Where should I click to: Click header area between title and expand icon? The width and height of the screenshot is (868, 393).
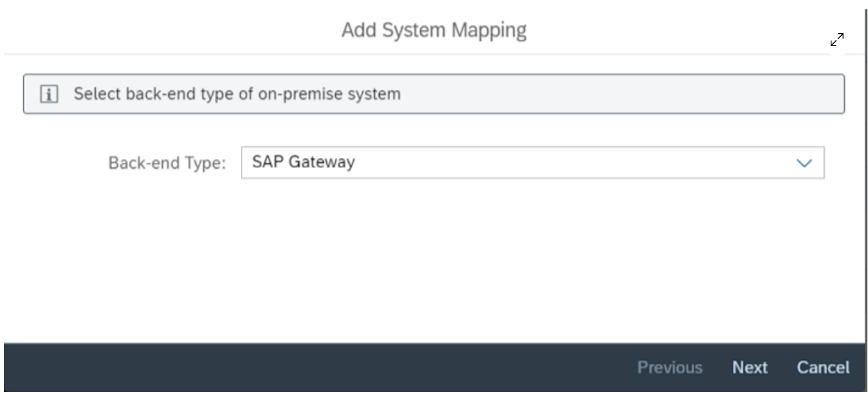pyautogui.click(x=671, y=30)
